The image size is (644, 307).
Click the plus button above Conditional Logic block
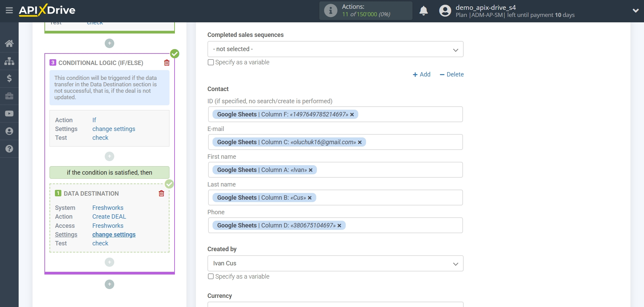point(109,43)
